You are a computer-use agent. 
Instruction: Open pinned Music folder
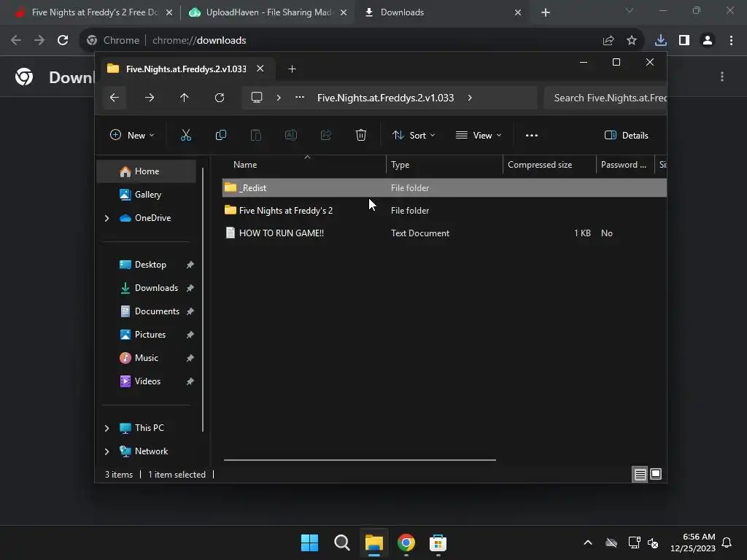tap(146, 357)
